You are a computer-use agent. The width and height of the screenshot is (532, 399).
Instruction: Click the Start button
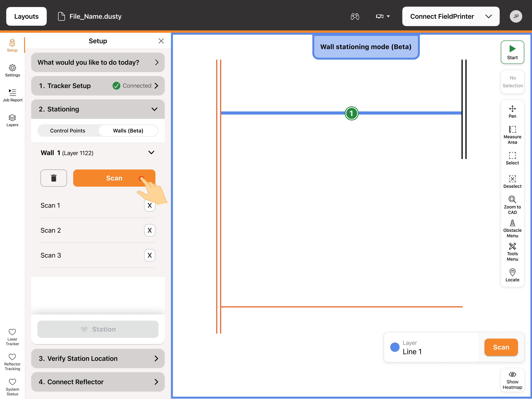pos(512,52)
